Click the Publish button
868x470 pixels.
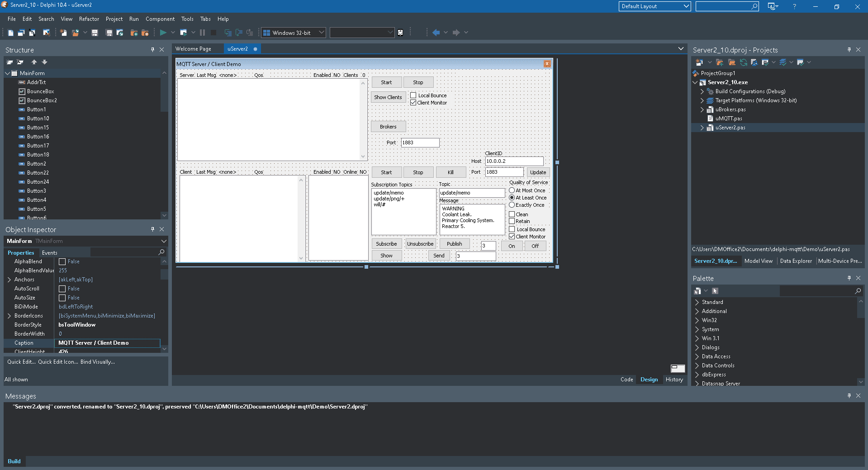coord(455,244)
